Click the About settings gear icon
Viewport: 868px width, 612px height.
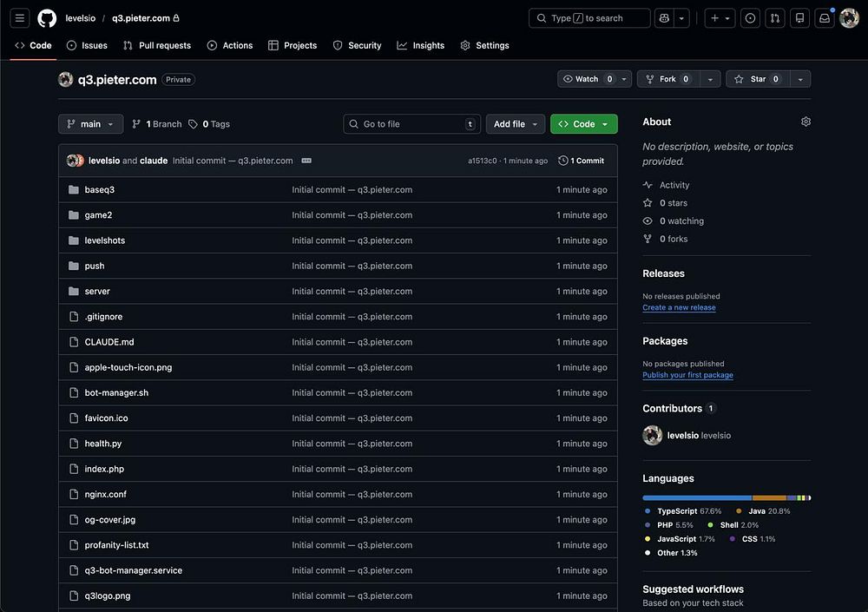point(806,122)
